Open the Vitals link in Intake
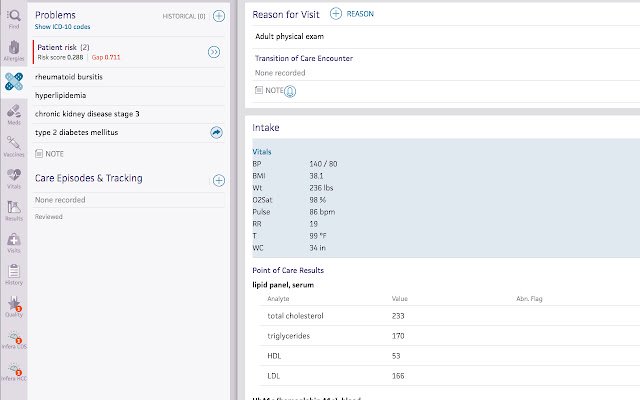The image size is (640, 400). click(x=262, y=152)
